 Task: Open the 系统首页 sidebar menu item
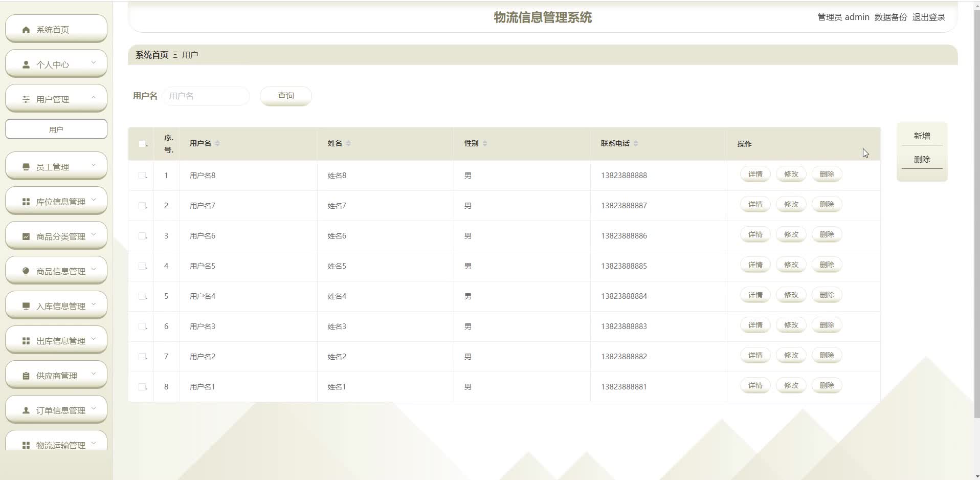56,29
